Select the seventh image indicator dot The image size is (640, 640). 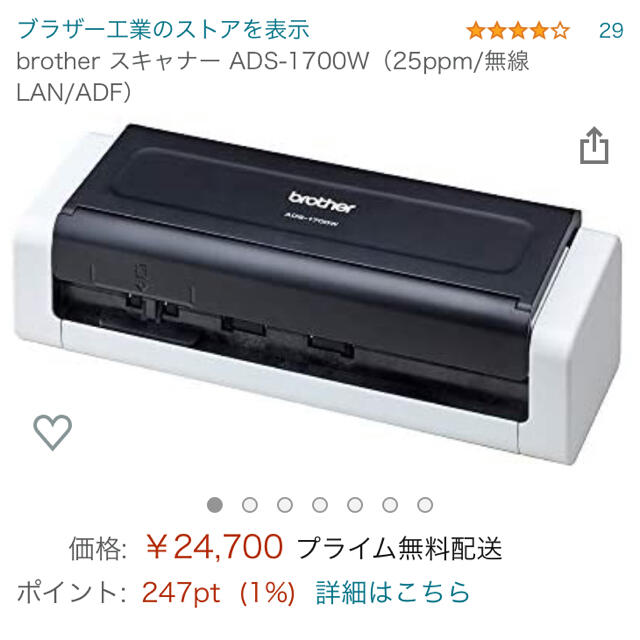point(425,505)
